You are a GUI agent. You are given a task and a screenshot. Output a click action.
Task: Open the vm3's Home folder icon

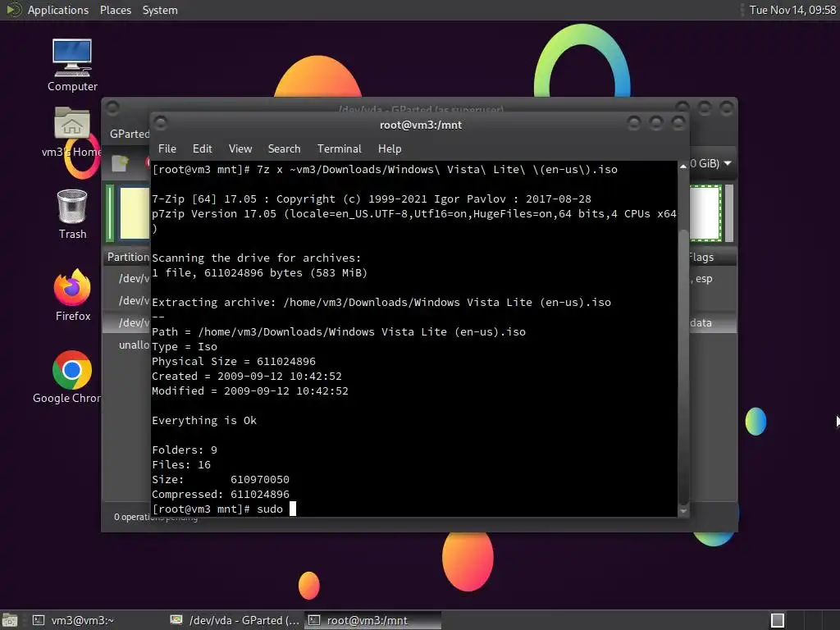[x=71, y=132]
